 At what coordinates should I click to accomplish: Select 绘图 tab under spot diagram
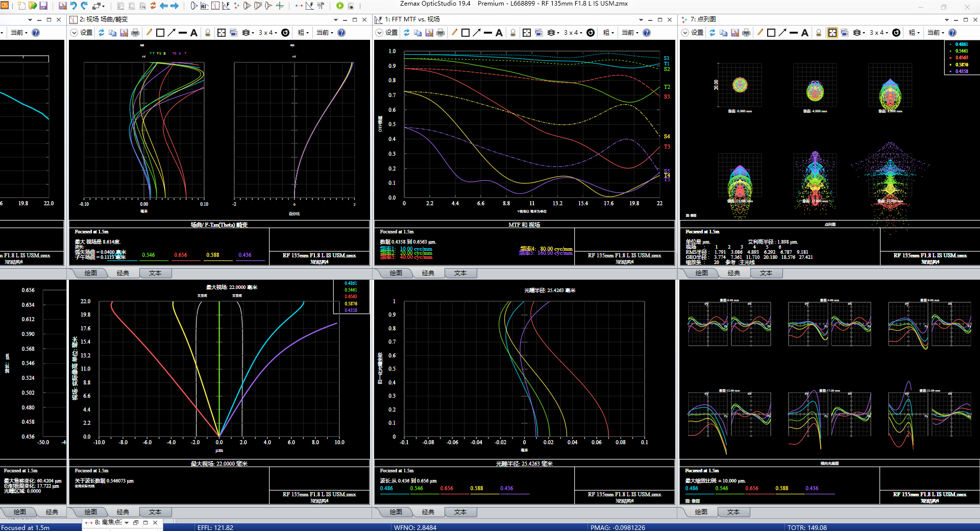click(702, 273)
